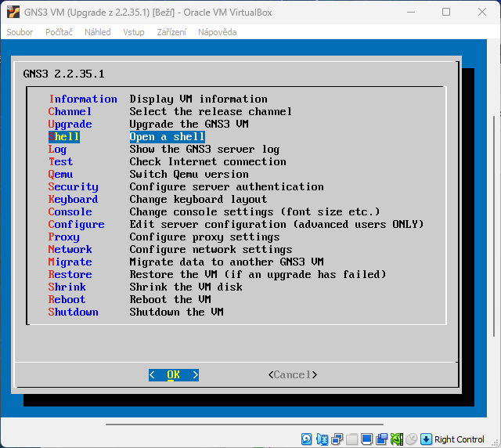
Task: Confirm with the OK button
Action: (x=174, y=375)
